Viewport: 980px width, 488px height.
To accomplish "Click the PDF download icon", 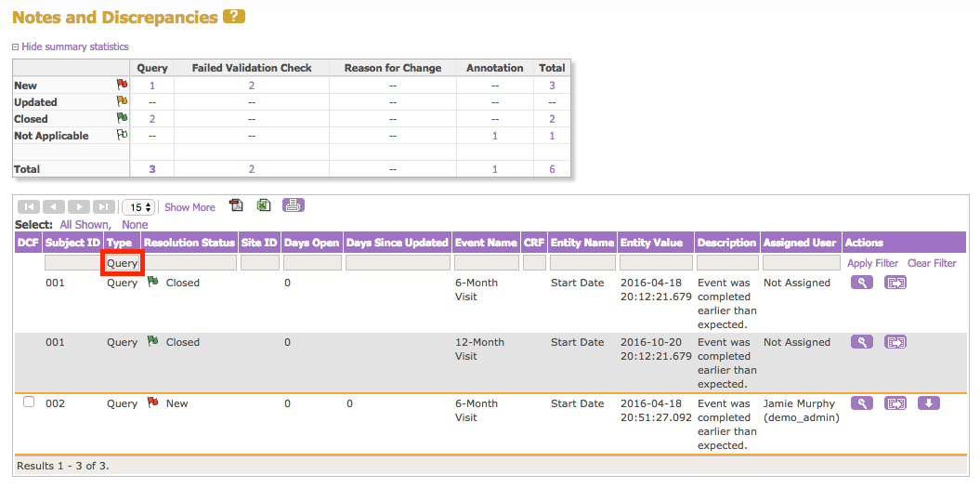I will 236,206.
